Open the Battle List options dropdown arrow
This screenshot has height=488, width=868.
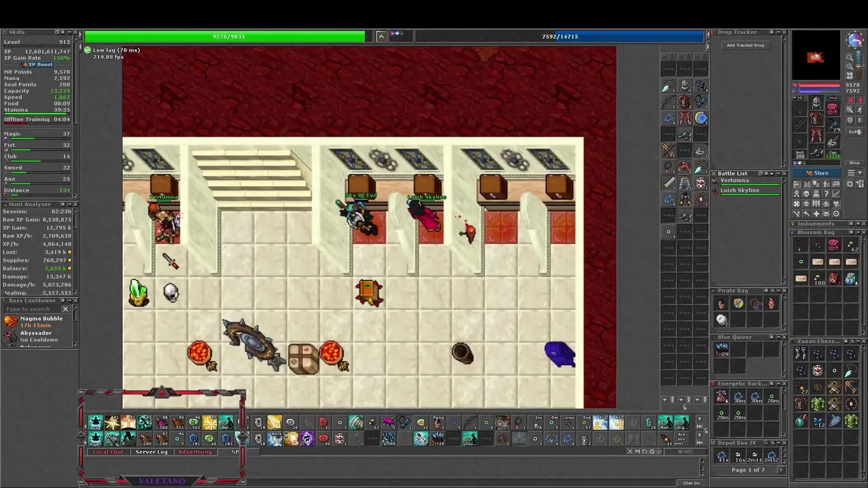tap(772, 174)
